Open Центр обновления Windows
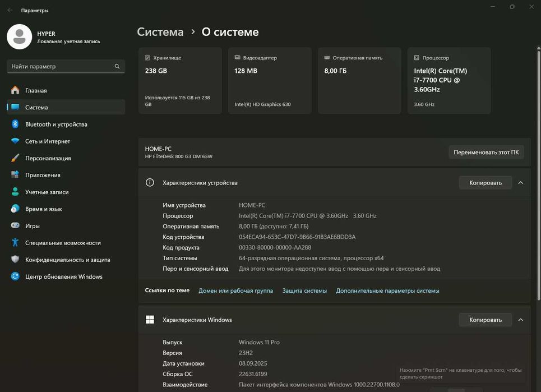The width and height of the screenshot is (541, 392). (x=66, y=276)
